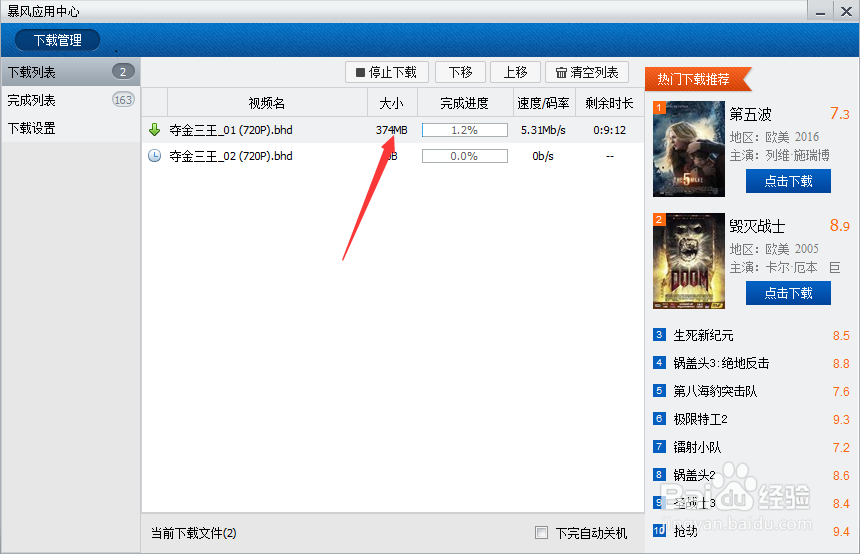The image size is (860, 554).
Task: Click the 0:9:12 remaining time value
Action: point(609,130)
